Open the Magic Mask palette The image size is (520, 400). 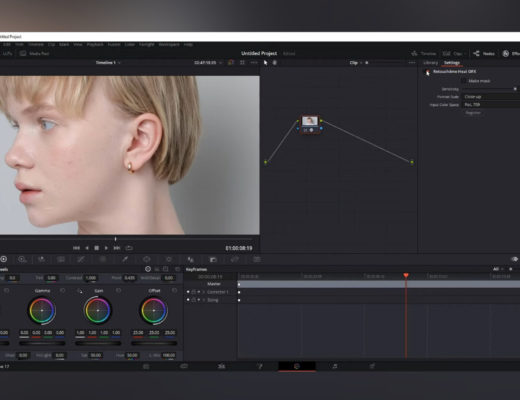(x=190, y=259)
